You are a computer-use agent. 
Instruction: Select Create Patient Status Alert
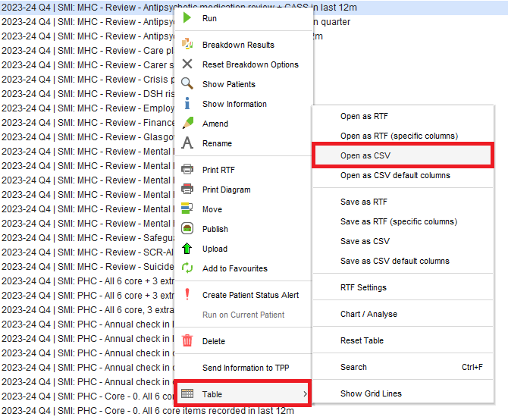coord(244,295)
